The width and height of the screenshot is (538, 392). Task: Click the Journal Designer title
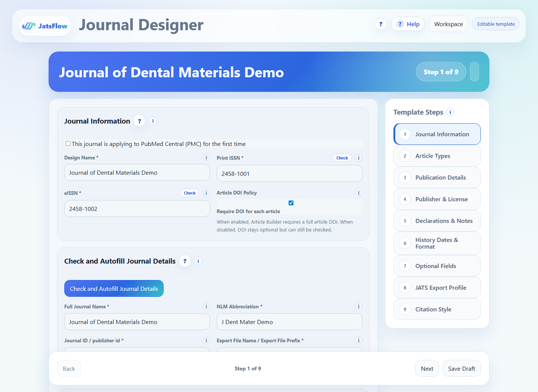pos(141,25)
